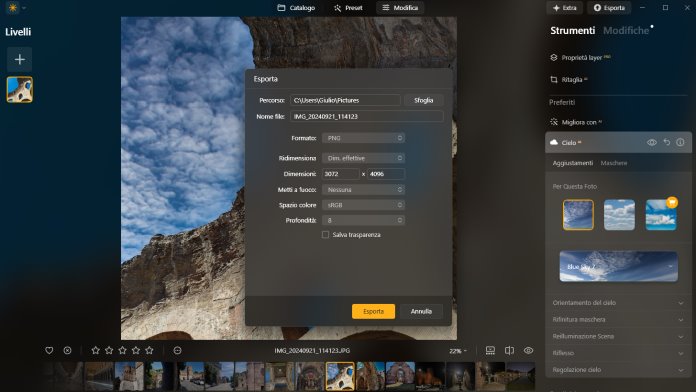The height and width of the screenshot is (392, 696).
Task: Rate the photo five stars
Action: click(150, 350)
